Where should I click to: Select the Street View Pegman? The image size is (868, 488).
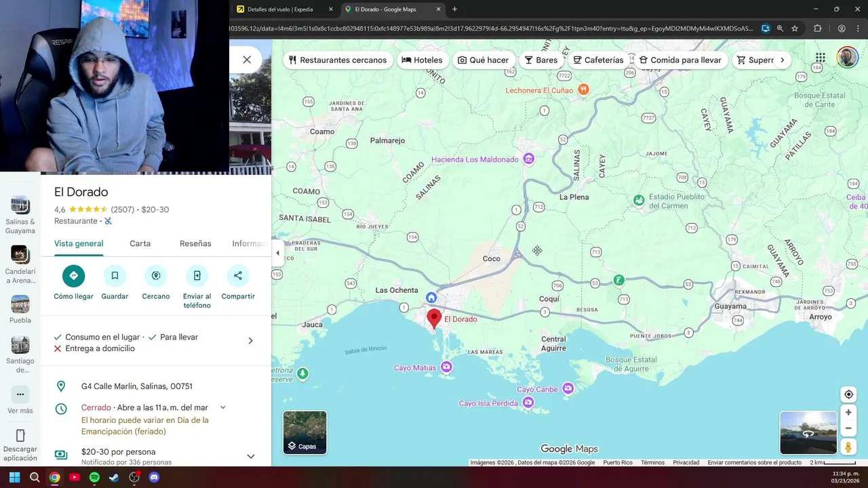coord(848,447)
